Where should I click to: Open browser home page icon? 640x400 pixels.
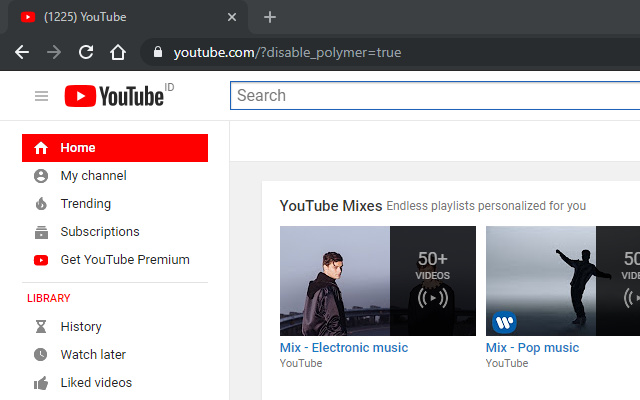[x=118, y=52]
